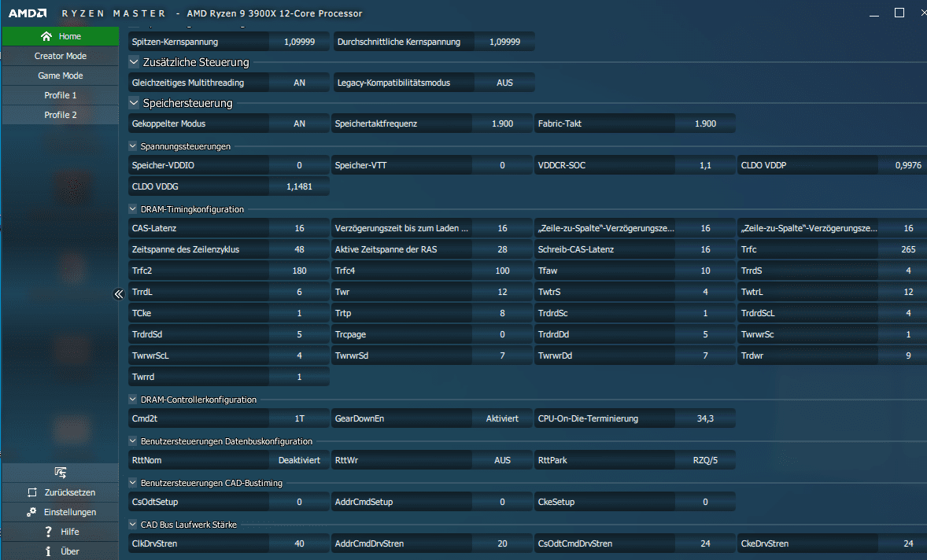Click Trtp value 8
927x560 pixels.
click(502, 313)
